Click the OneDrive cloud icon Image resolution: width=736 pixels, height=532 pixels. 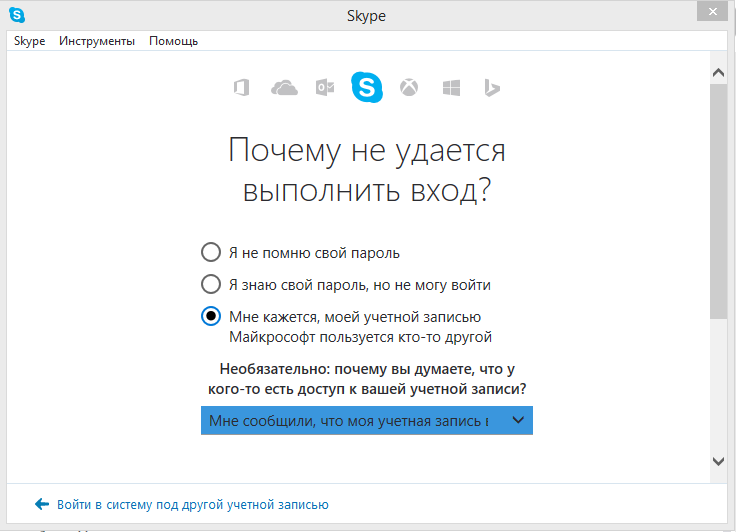[284, 88]
